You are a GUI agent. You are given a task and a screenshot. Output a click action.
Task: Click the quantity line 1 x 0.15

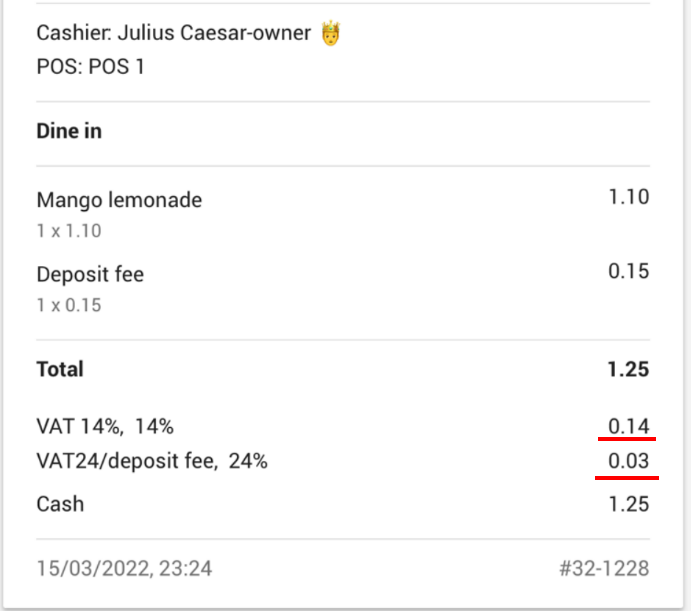point(69,305)
